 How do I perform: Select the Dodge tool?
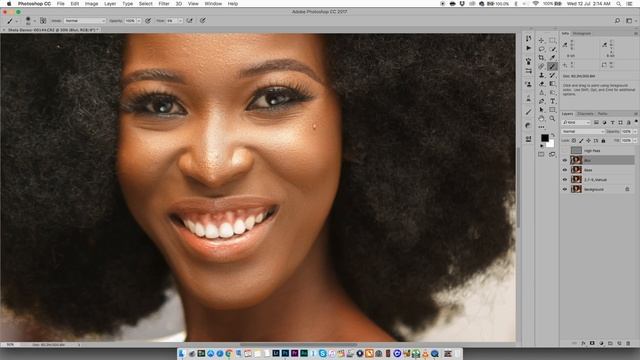tap(552, 92)
